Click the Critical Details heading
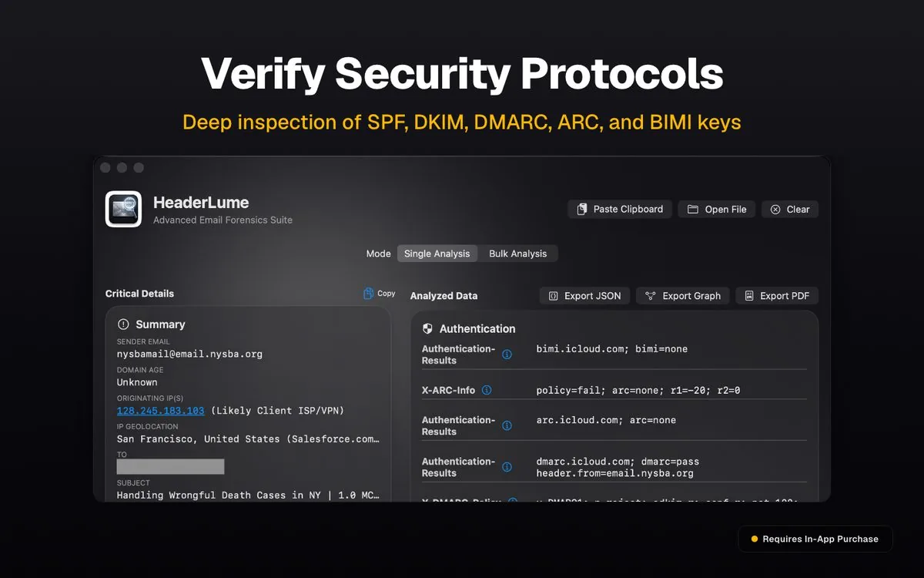 139,294
